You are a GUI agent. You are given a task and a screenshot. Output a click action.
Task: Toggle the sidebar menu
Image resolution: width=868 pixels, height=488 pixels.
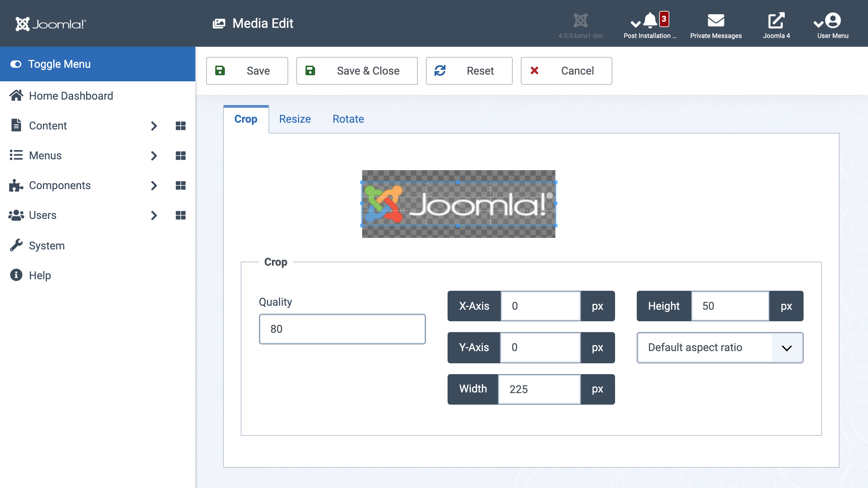click(x=98, y=64)
